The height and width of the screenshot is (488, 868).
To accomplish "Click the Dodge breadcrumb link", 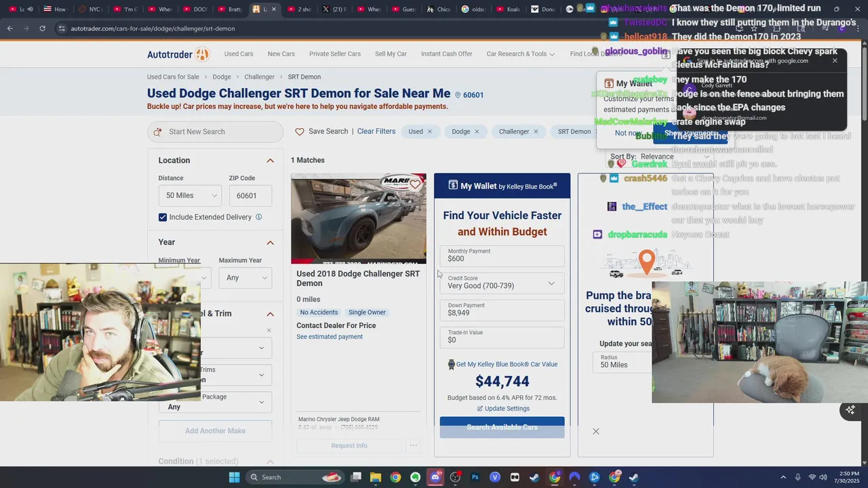I will pyautogui.click(x=222, y=77).
